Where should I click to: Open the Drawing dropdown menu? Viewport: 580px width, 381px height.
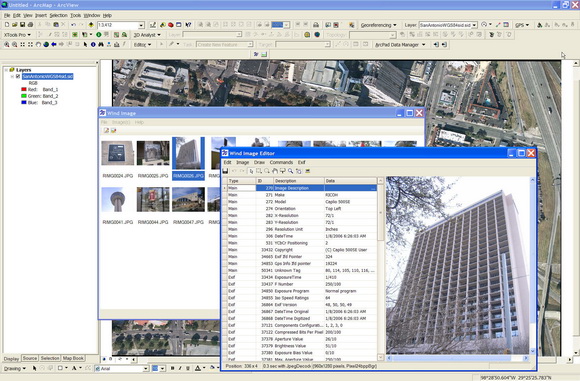tap(15, 368)
